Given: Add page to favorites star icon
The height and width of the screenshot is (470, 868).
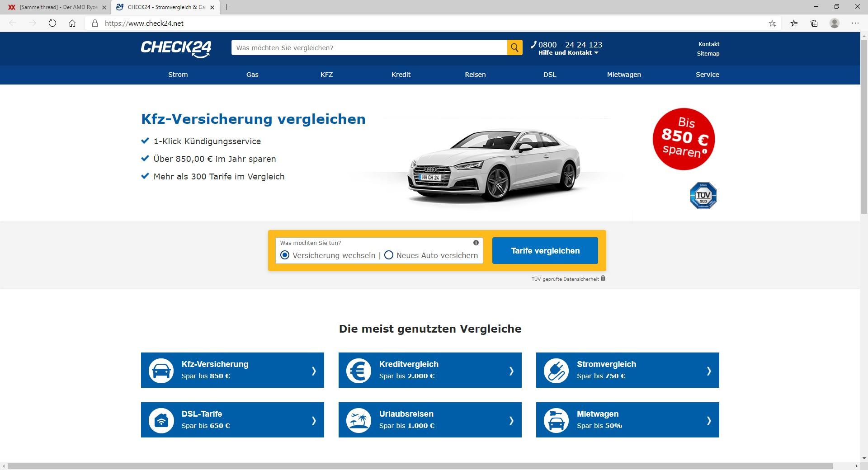Looking at the screenshot, I should click(x=772, y=23).
